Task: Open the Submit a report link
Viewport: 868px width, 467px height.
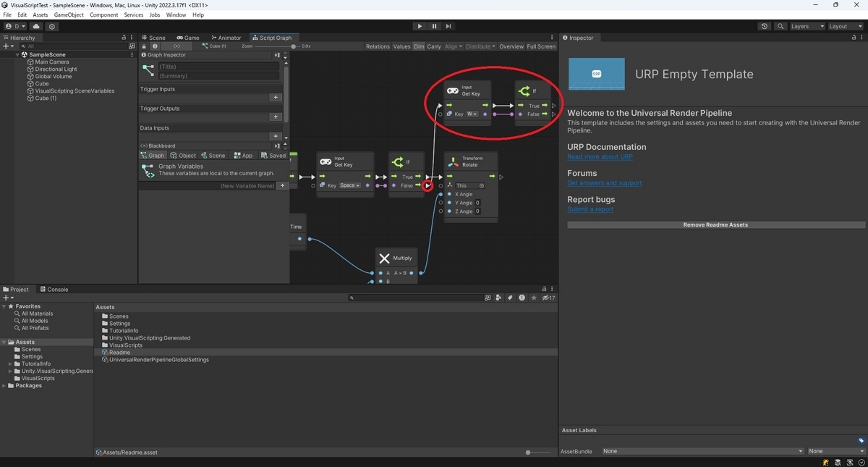Action: click(x=590, y=209)
